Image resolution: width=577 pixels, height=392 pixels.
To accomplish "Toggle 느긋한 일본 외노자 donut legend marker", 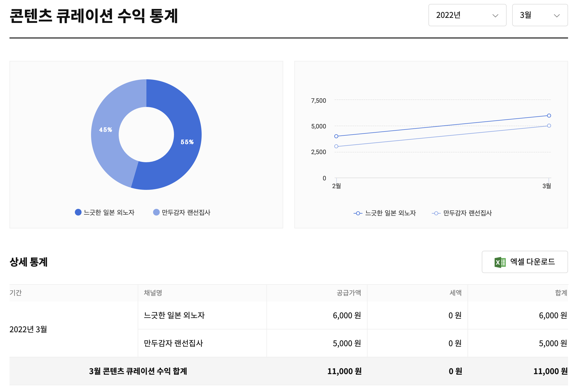I will 78,212.
